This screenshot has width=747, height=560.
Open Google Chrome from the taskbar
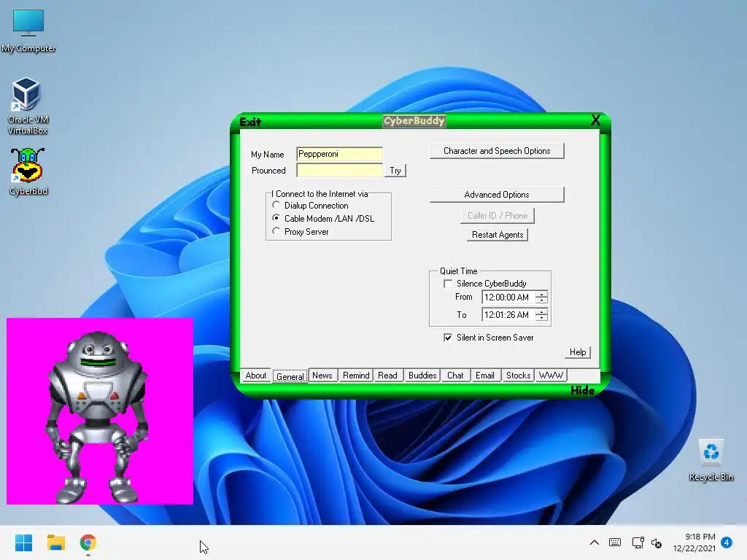coord(88,542)
